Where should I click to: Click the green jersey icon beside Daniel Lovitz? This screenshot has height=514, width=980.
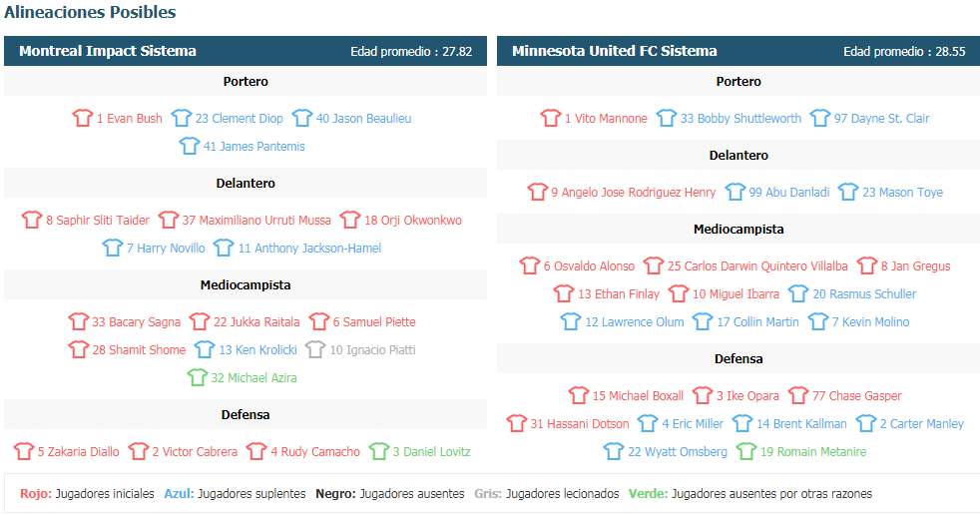coord(379,451)
